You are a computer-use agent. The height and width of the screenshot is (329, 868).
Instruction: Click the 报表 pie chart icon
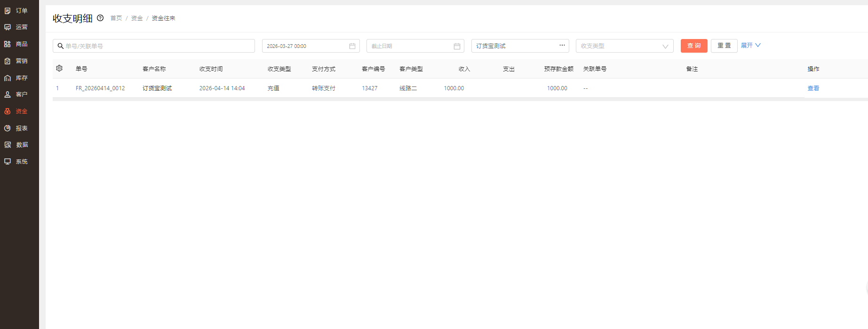coord(8,128)
